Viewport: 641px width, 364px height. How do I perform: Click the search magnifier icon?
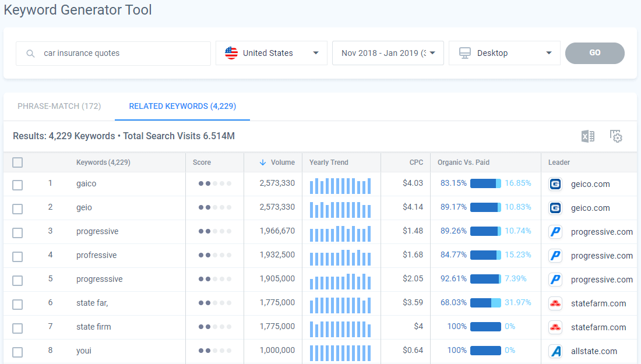coord(30,53)
